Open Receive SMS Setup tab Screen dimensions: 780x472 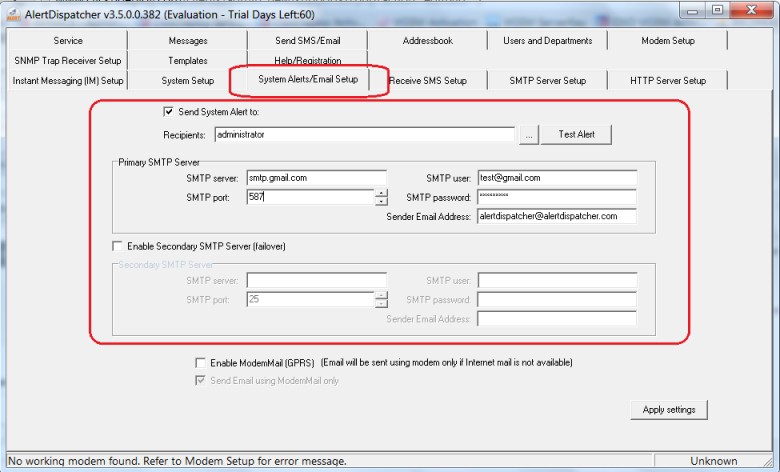428,81
